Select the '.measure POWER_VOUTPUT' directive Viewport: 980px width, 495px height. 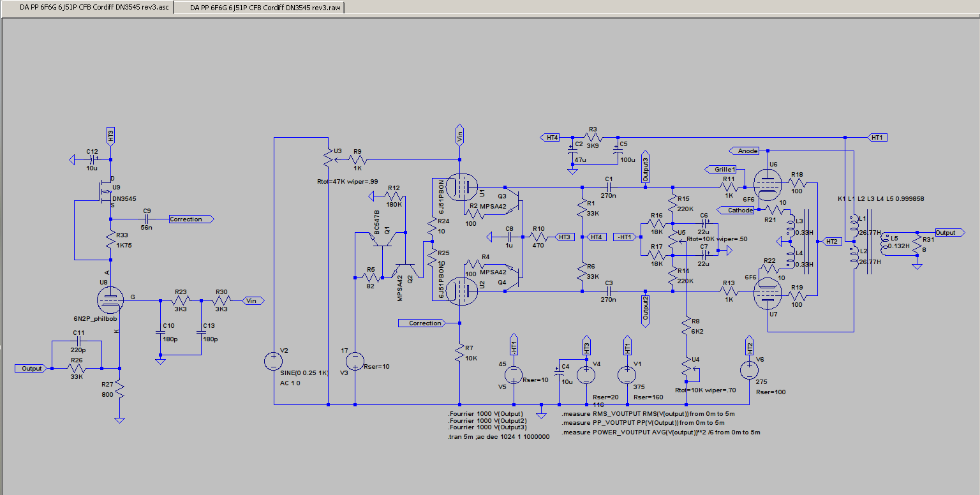(x=661, y=432)
